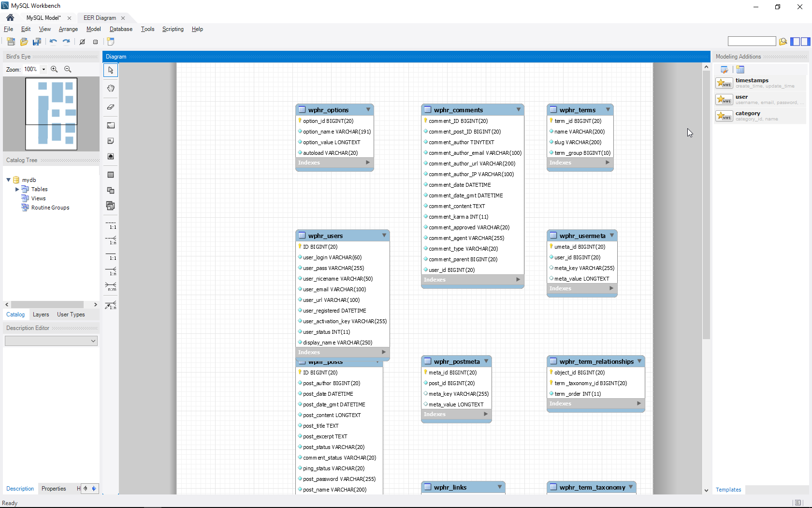Click the save model toolbar icon
This screenshot has width=812, height=508.
tap(37, 42)
